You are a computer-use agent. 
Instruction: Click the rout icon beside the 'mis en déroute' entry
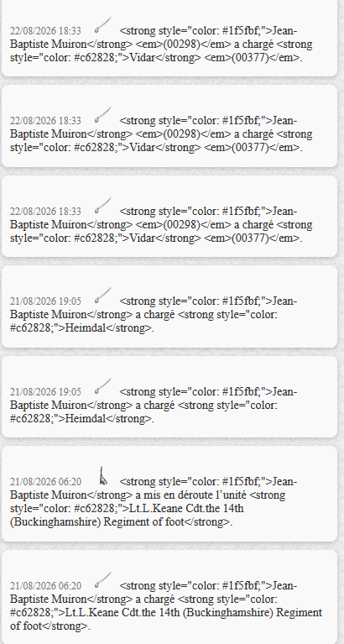click(x=103, y=475)
